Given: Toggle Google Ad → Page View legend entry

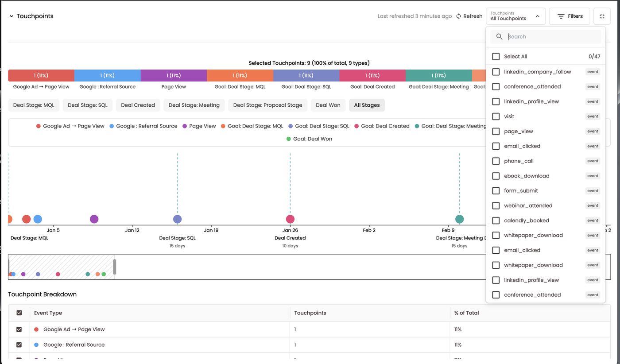Looking at the screenshot, I should coord(70,126).
